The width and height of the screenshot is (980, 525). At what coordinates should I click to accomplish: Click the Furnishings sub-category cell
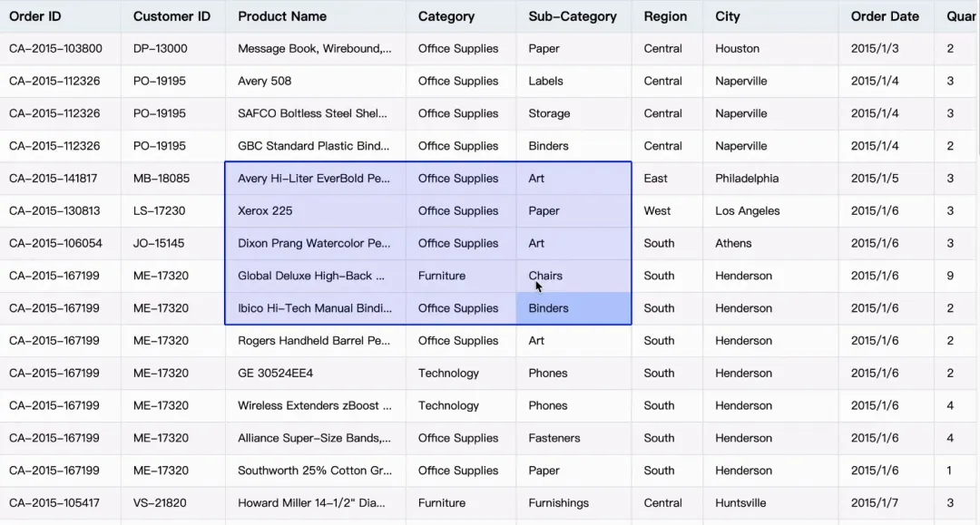tap(559, 503)
